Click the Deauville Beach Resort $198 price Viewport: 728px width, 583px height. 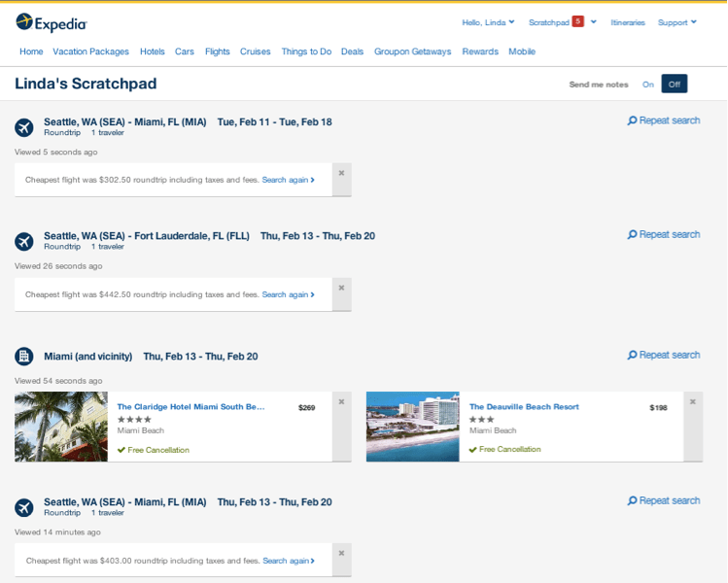[658, 407]
